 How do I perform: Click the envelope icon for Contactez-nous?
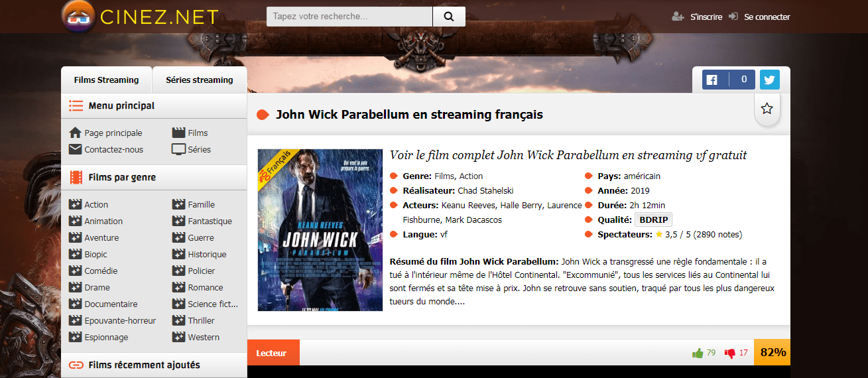click(75, 149)
